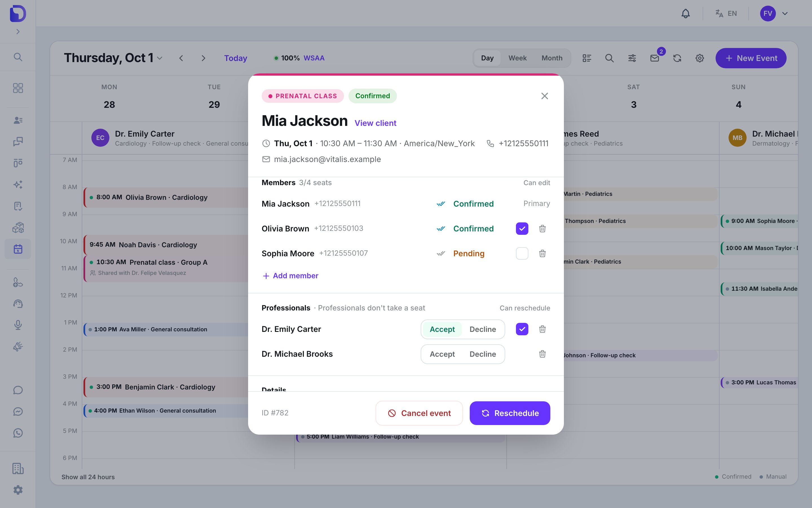
Task: Open the contacts icon in the sidebar
Action: [18, 120]
